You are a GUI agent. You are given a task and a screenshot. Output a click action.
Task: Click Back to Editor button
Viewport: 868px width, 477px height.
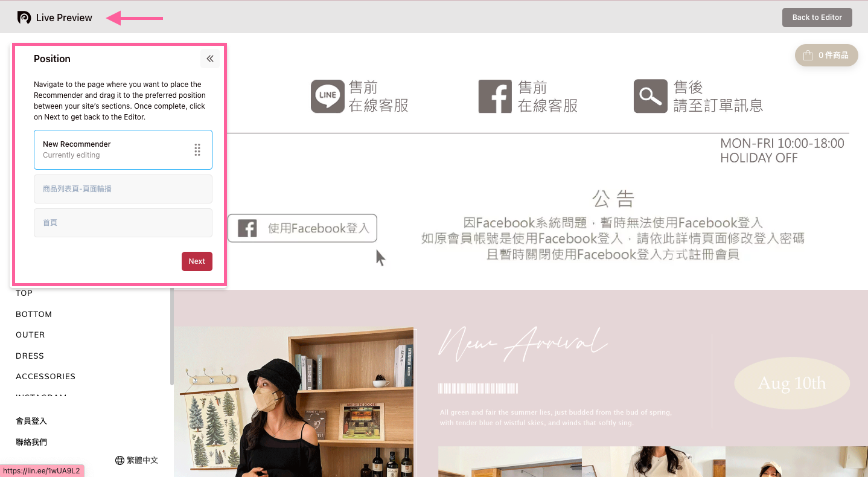(817, 18)
